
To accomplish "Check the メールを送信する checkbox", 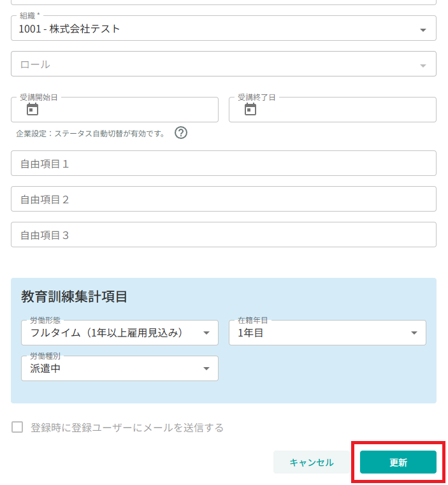I will [x=17, y=427].
